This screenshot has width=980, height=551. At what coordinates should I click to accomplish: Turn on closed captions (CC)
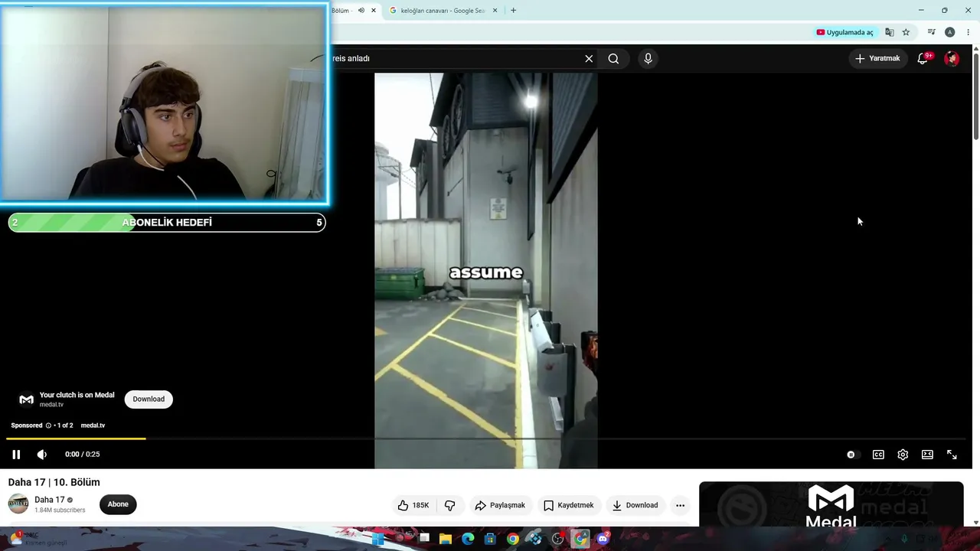878,455
